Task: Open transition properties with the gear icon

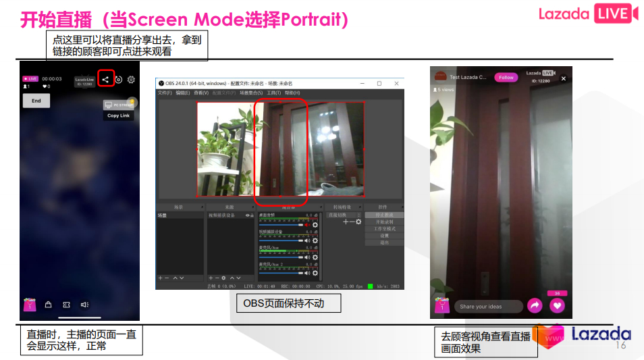Action: (x=358, y=222)
